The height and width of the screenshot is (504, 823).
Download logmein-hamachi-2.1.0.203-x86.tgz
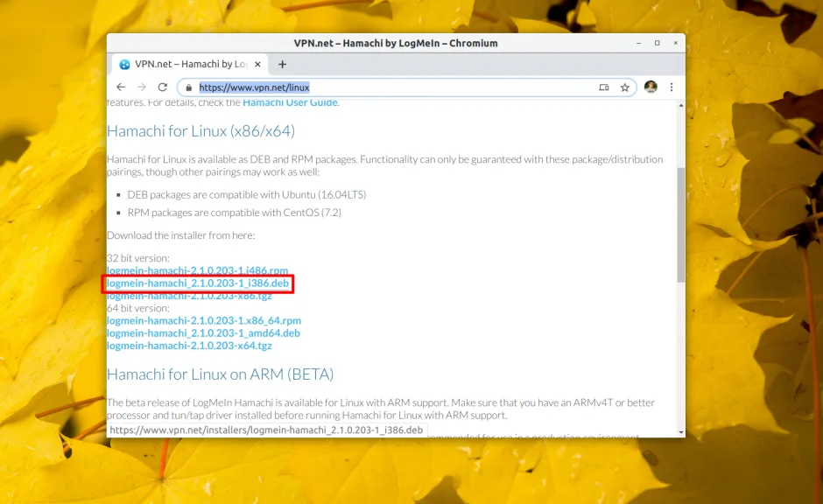click(189, 296)
